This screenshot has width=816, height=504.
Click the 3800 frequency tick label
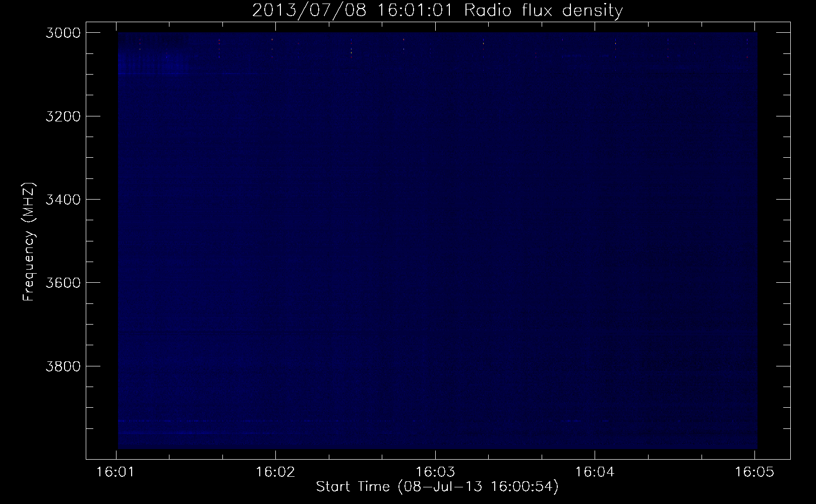pyautogui.click(x=63, y=366)
